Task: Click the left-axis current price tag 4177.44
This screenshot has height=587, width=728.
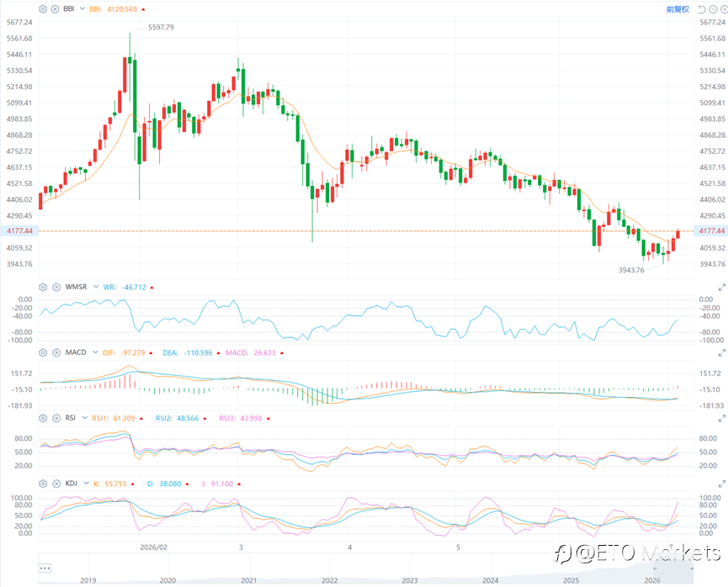Action: coord(19,230)
